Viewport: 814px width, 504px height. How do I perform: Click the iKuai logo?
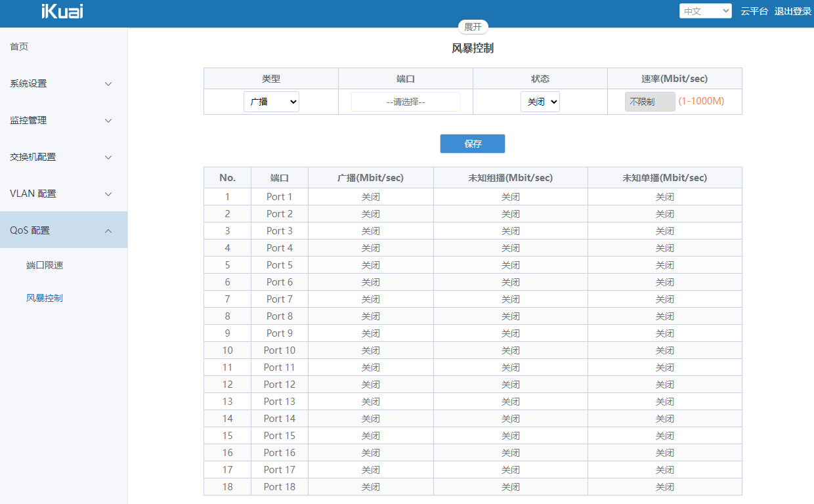[62, 11]
